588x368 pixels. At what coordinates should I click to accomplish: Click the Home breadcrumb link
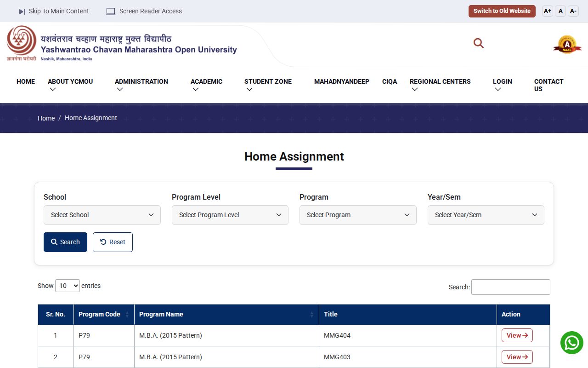[46, 118]
